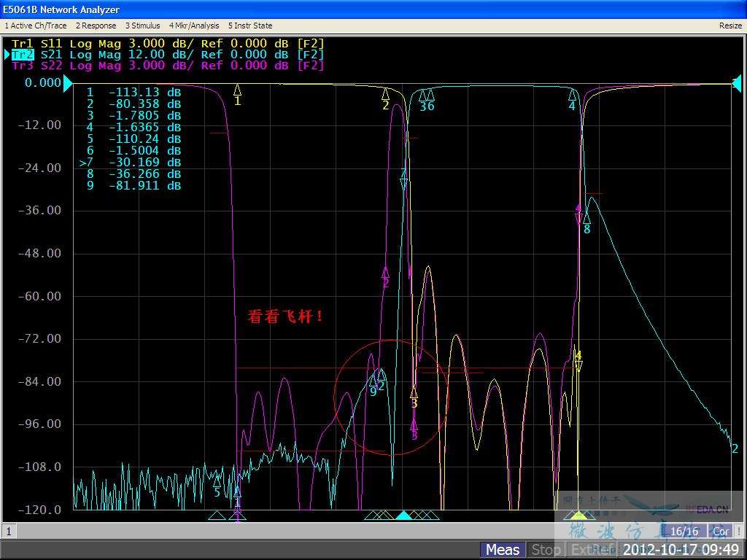The height and width of the screenshot is (560, 747).
Task: Select the Tr3 S22 trace header
Action: click(x=167, y=65)
